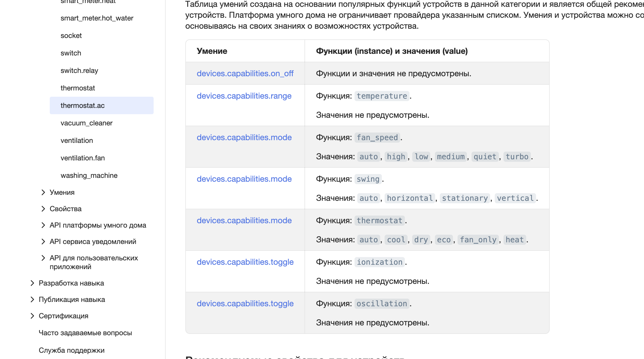Select thermostat.ac in the sidebar
The width and height of the screenshot is (644, 359).
tap(83, 105)
